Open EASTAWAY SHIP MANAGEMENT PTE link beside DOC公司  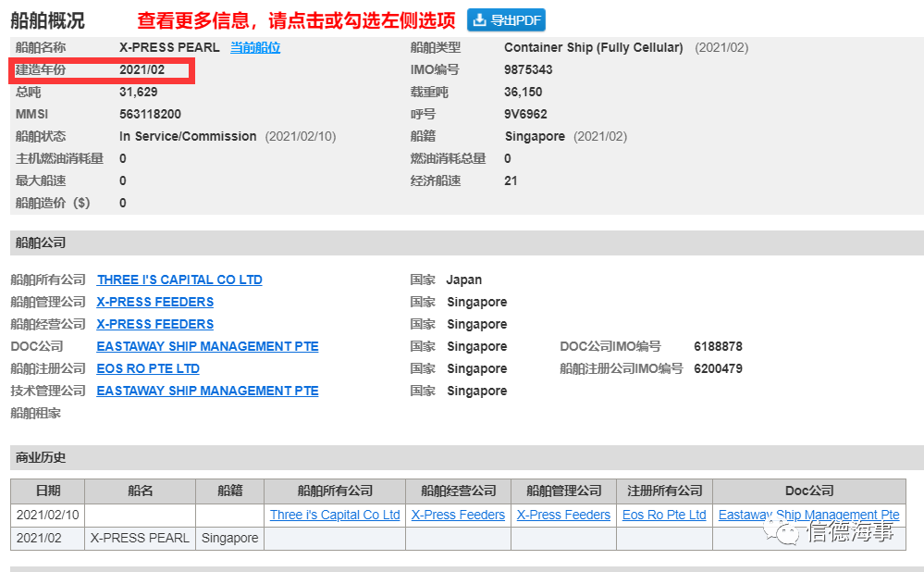pyautogui.click(x=207, y=346)
